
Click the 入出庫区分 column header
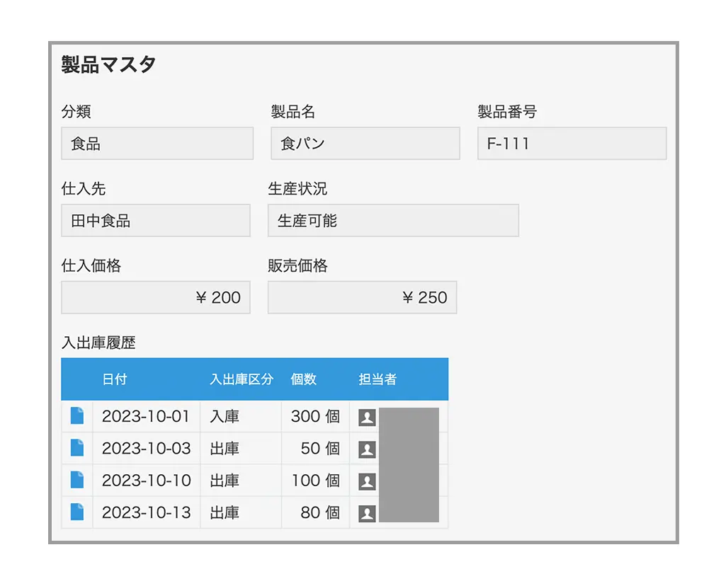[x=241, y=379]
